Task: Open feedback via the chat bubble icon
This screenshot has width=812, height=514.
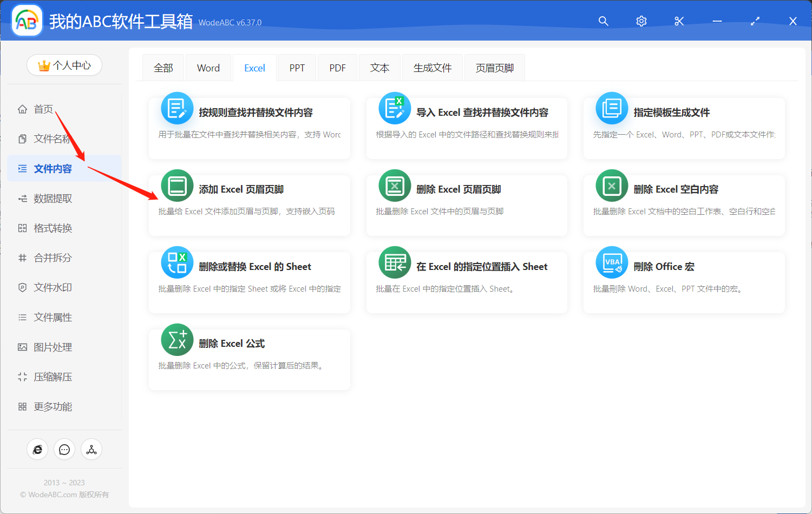Action: tap(64, 449)
